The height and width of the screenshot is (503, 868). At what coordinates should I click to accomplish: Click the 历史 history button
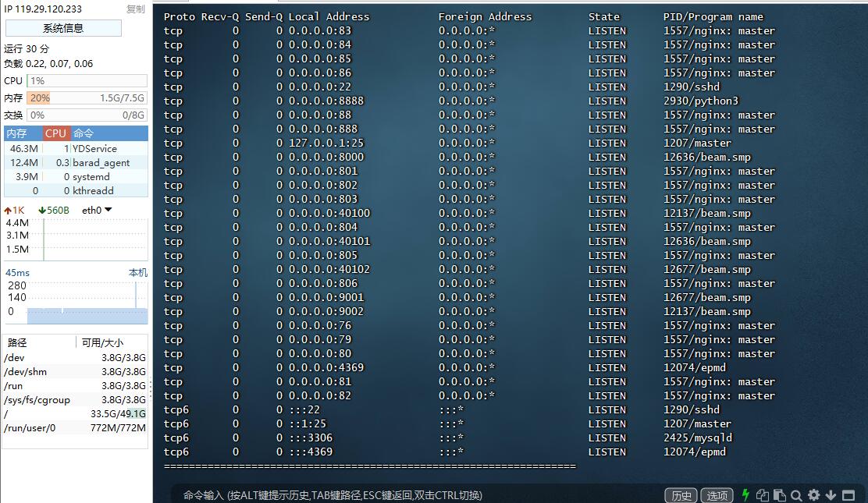pos(681,495)
